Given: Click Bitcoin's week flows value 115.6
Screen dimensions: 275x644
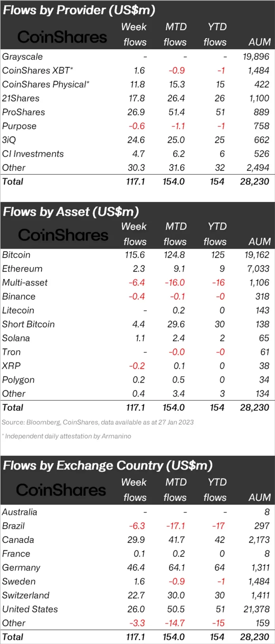Looking at the screenshot, I should tap(135, 255).
